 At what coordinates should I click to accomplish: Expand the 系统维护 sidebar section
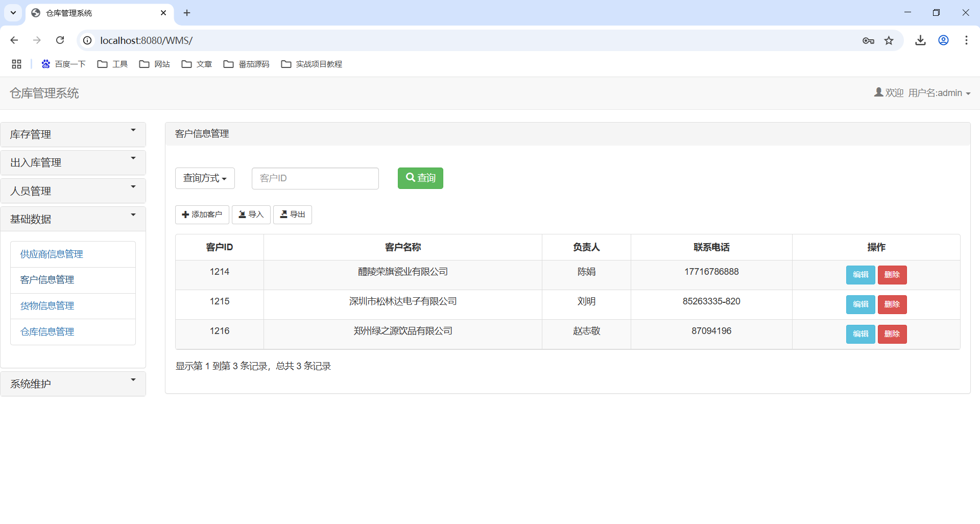click(73, 384)
